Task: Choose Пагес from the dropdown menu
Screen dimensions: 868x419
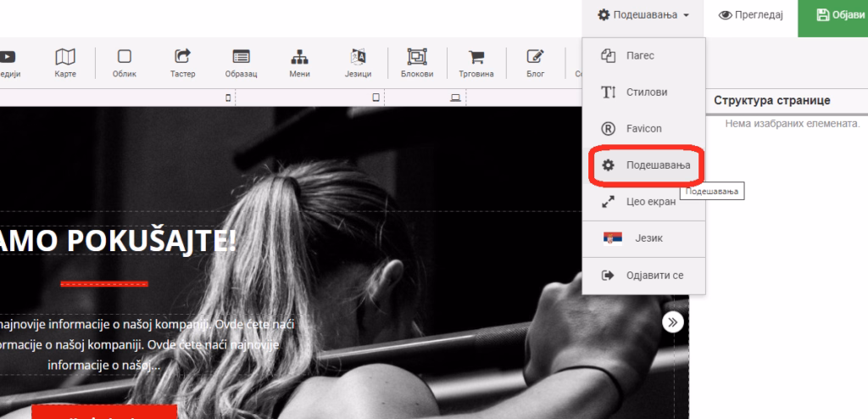Action: pos(644,55)
